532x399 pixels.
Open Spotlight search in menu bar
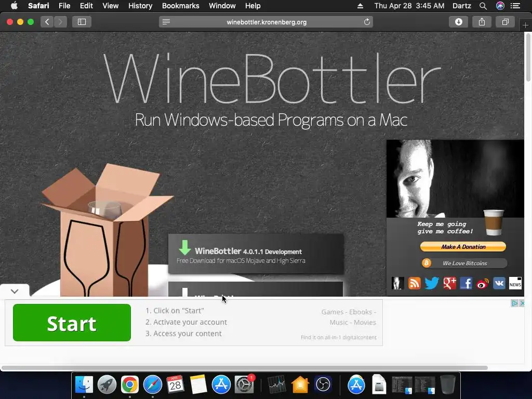pyautogui.click(x=483, y=6)
